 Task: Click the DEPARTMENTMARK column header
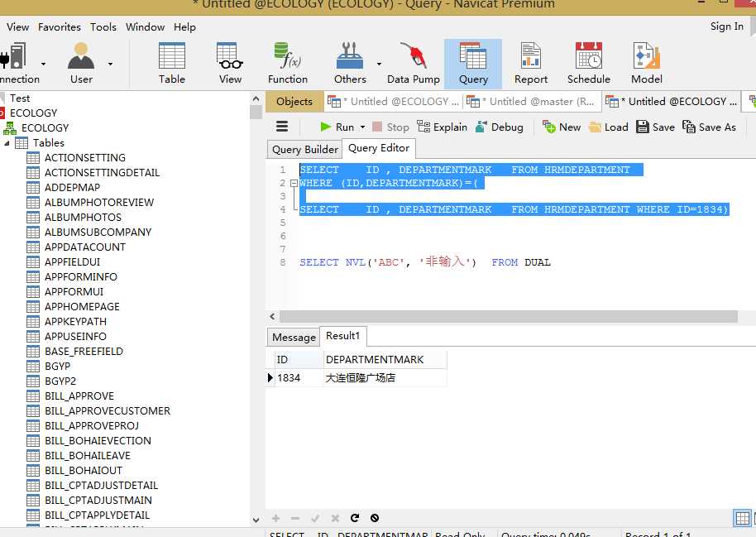(385, 359)
